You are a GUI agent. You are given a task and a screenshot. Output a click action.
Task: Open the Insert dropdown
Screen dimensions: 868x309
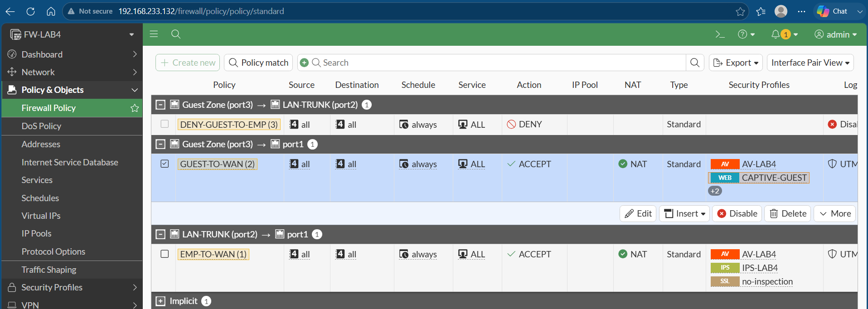[684, 213]
